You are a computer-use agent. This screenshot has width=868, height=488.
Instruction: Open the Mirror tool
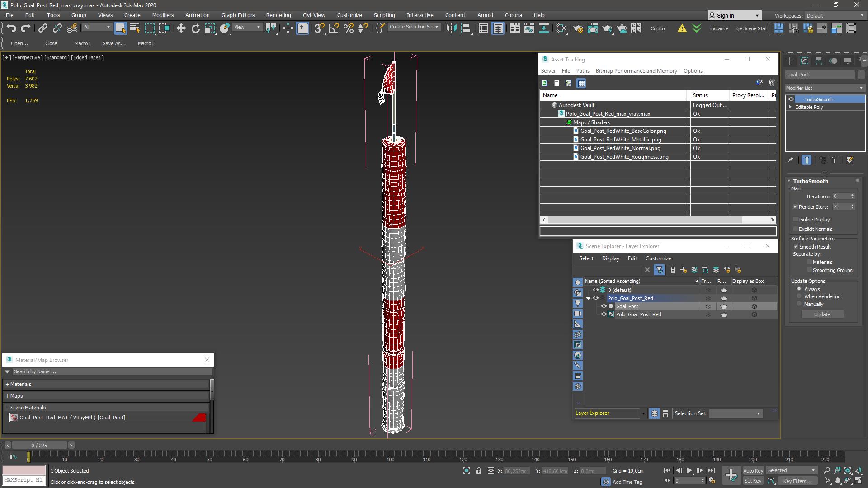[451, 28]
